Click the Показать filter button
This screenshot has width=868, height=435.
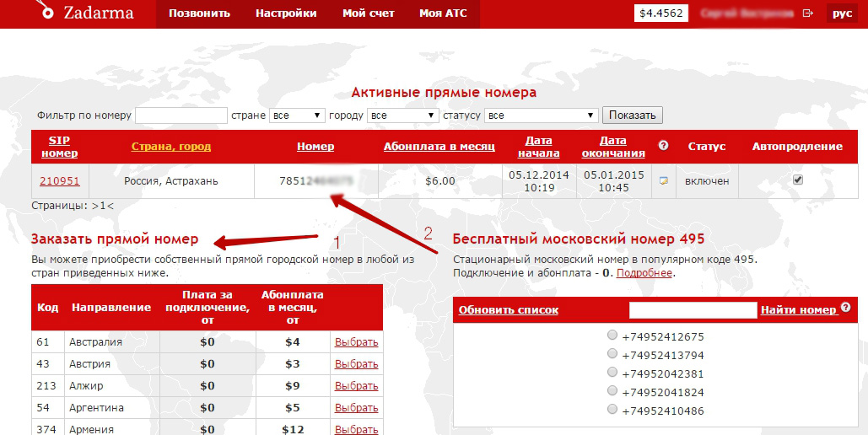click(x=632, y=115)
